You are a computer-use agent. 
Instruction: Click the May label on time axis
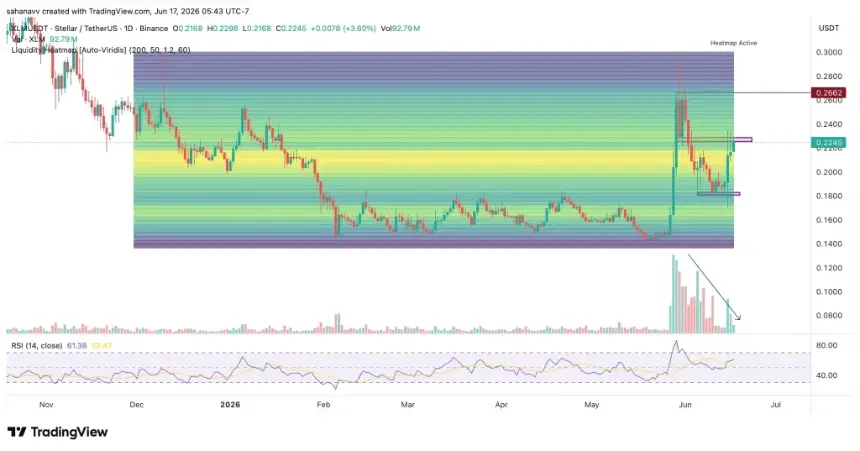592,404
